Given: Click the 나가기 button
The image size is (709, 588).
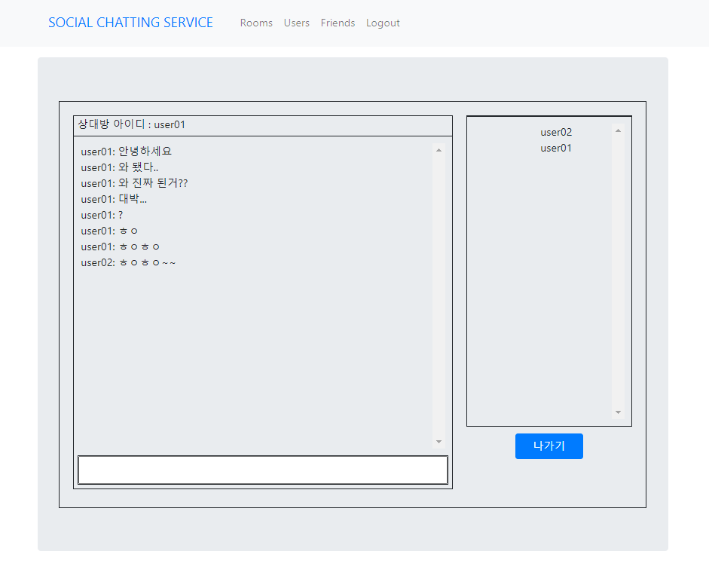Looking at the screenshot, I should [549, 446].
